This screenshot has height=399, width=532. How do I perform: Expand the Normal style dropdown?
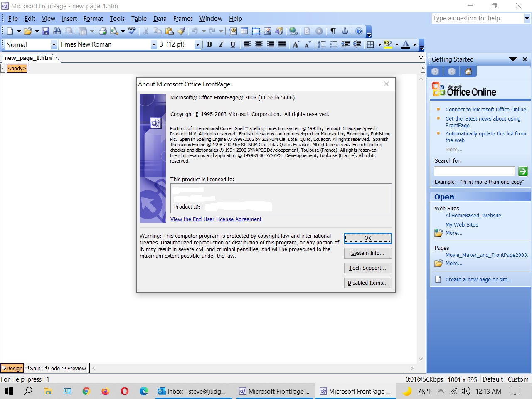tap(54, 44)
